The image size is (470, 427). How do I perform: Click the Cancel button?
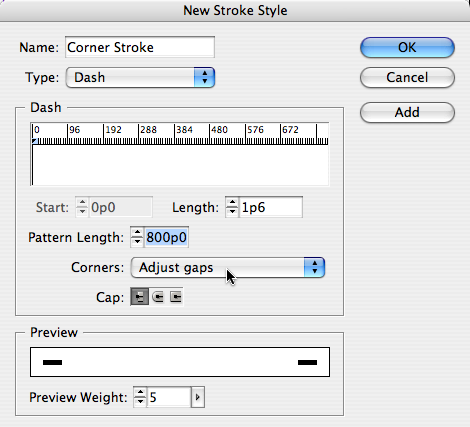click(407, 77)
